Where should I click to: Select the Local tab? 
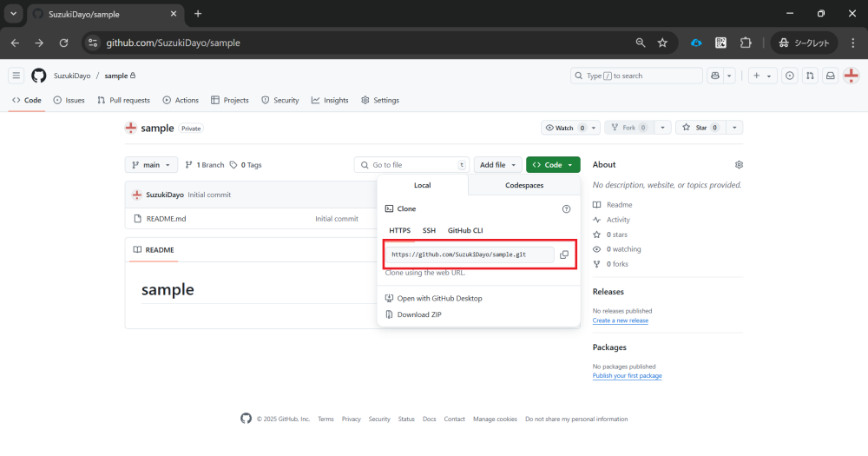(x=423, y=185)
